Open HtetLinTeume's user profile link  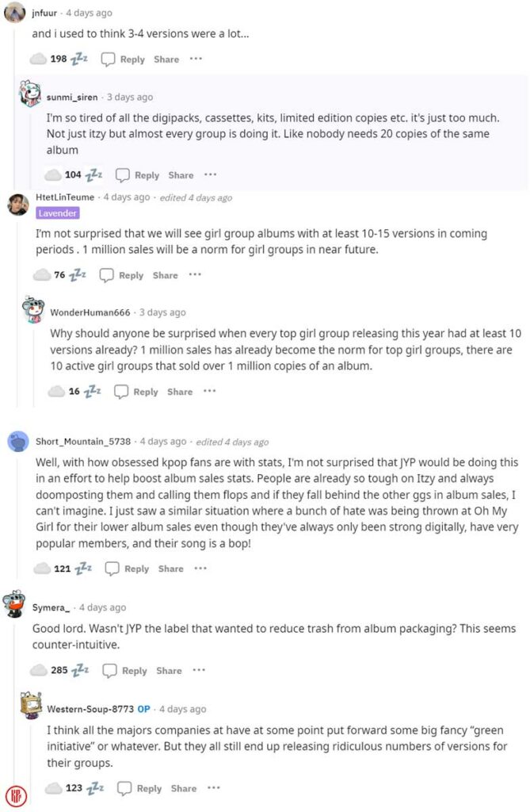pyautogui.click(x=65, y=197)
